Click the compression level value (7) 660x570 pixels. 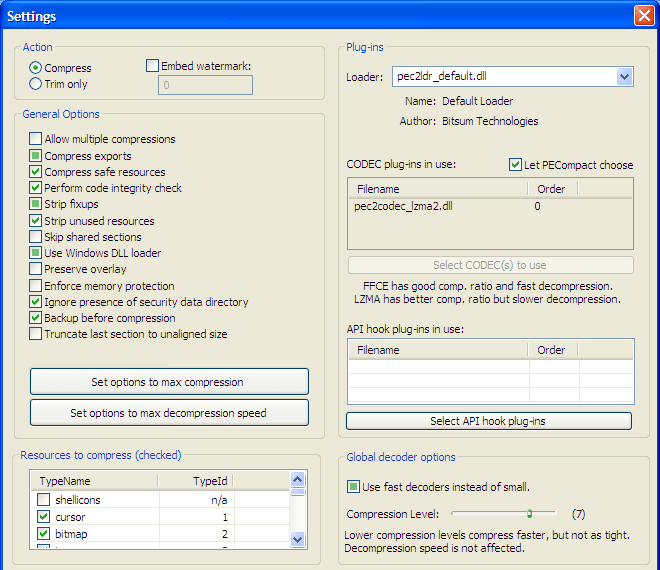[x=578, y=514]
